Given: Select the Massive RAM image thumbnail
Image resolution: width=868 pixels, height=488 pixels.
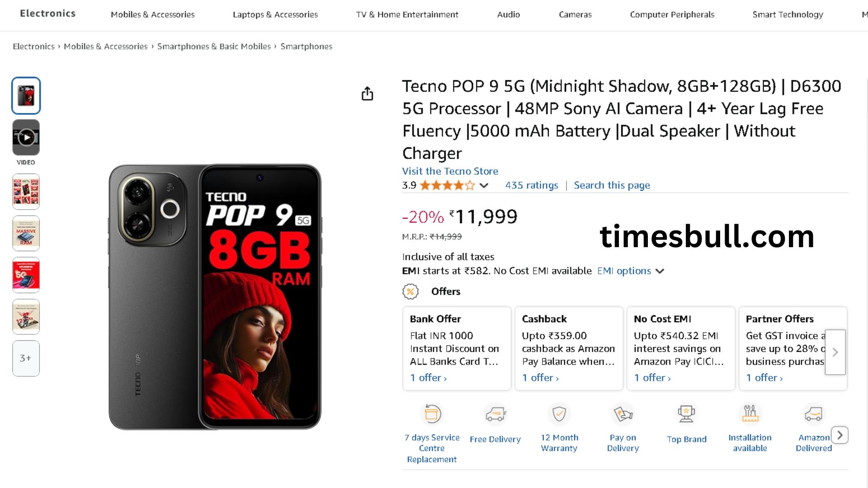Looking at the screenshot, I should (26, 233).
